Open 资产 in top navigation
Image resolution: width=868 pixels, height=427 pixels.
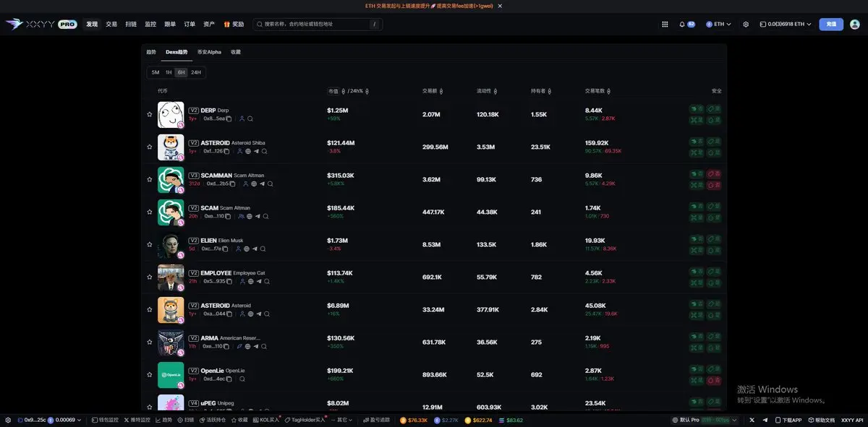tap(209, 24)
